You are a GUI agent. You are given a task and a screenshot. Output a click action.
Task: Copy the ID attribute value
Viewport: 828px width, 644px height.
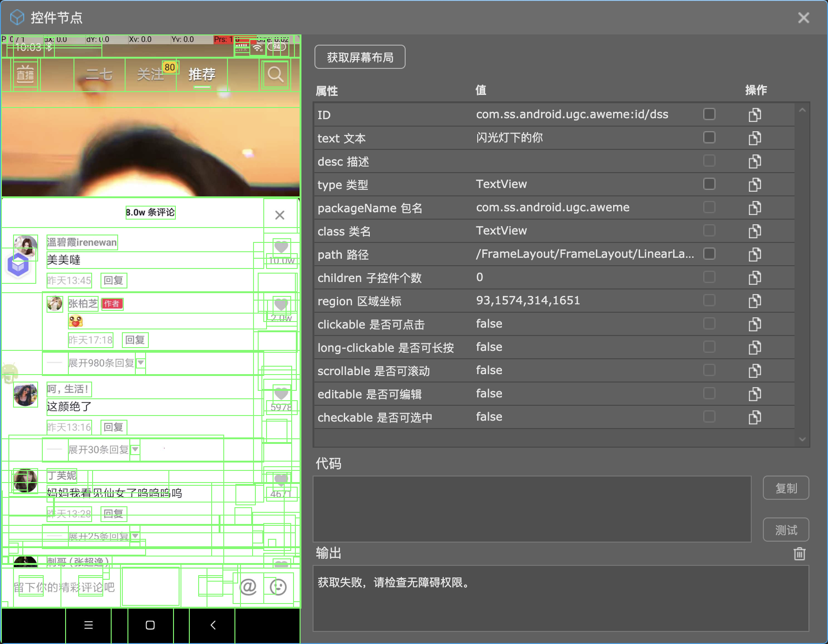[x=755, y=114]
